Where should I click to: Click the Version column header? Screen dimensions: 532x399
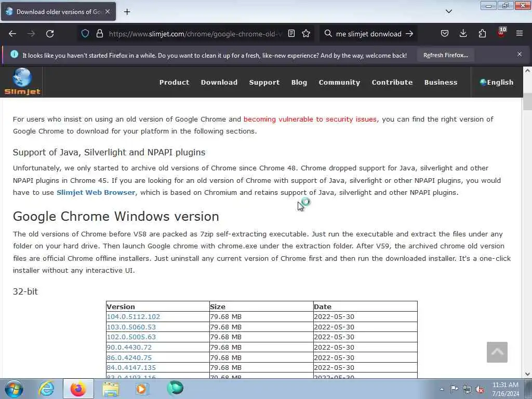coord(158,307)
